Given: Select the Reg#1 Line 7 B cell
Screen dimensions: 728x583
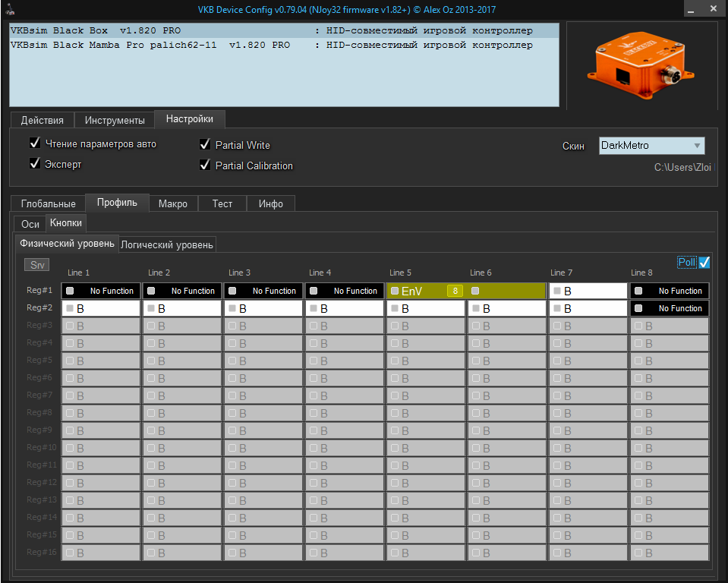Looking at the screenshot, I should [x=588, y=291].
